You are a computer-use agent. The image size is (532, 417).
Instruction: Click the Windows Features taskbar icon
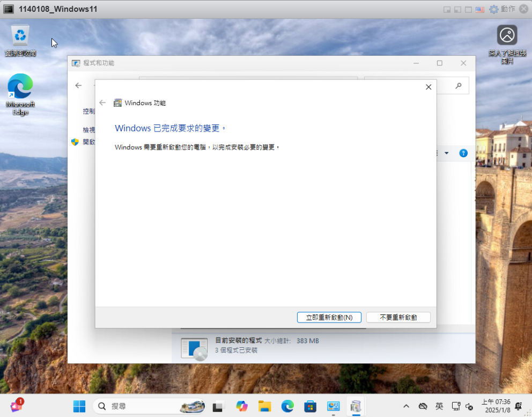pyautogui.click(x=356, y=406)
